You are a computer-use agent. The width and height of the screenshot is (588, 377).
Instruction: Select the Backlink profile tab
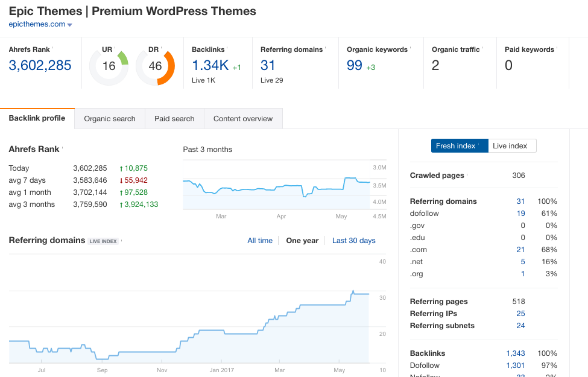[37, 118]
